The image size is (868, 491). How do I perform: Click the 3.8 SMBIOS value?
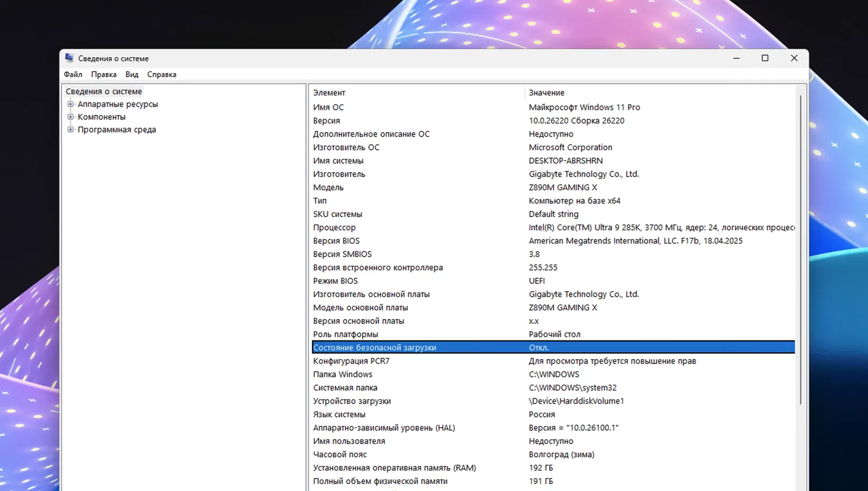click(534, 254)
